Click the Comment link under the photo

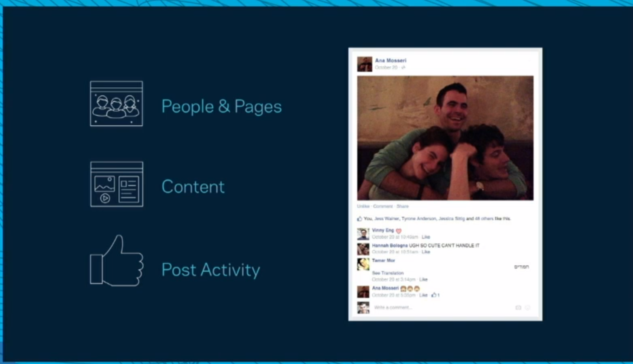382,206
